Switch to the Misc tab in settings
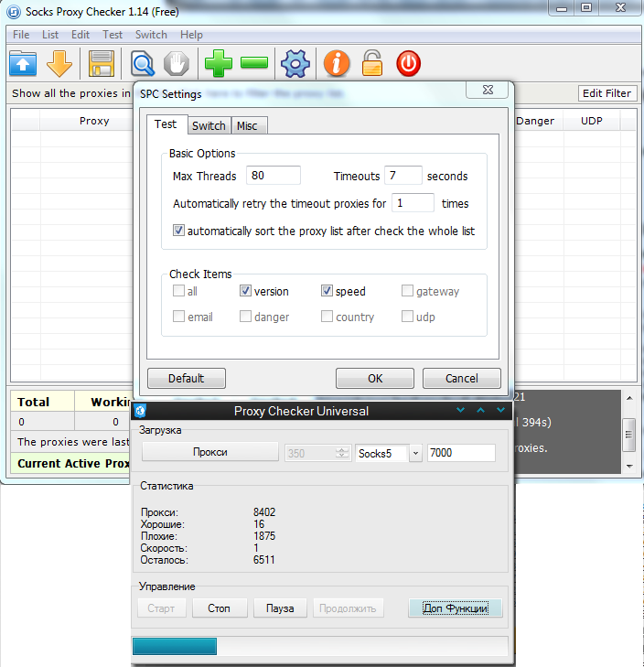Screen dimensions: 644x667 point(247,125)
